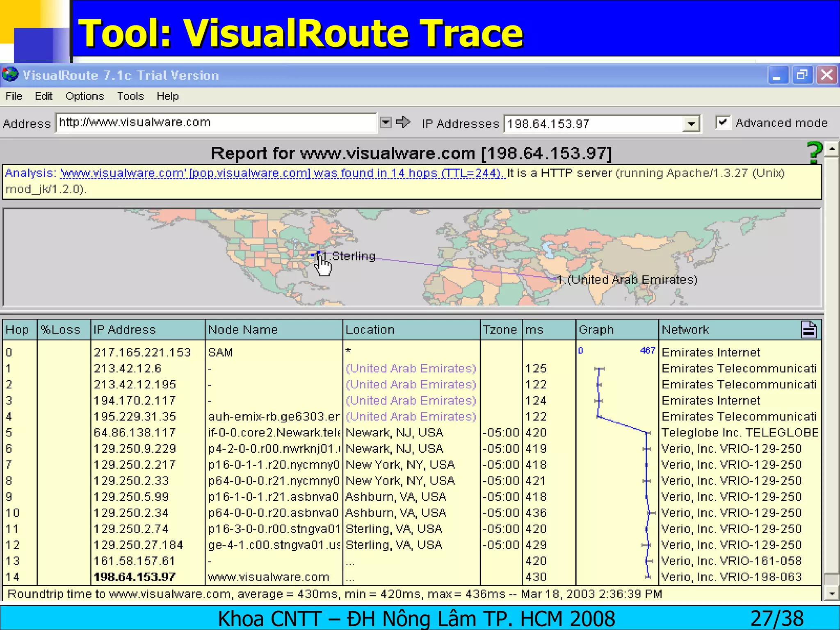Click Verio VRIO-161-058 network entry

[732, 561]
